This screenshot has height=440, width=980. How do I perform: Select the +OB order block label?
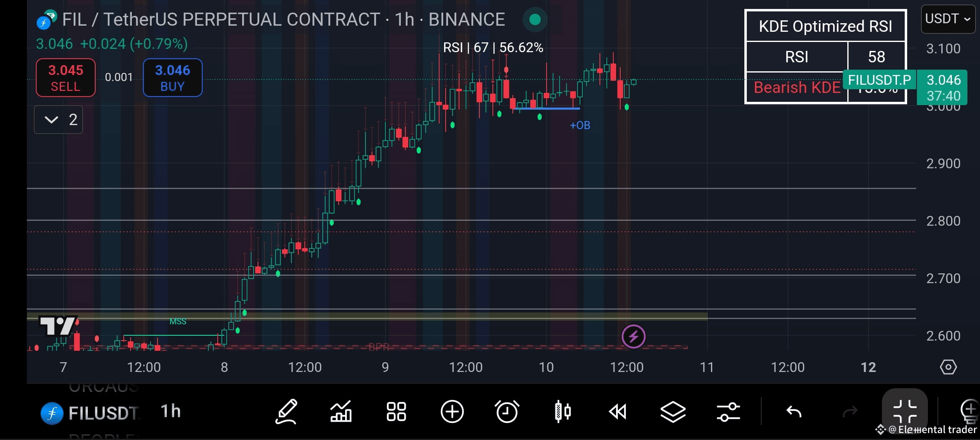pyautogui.click(x=580, y=125)
